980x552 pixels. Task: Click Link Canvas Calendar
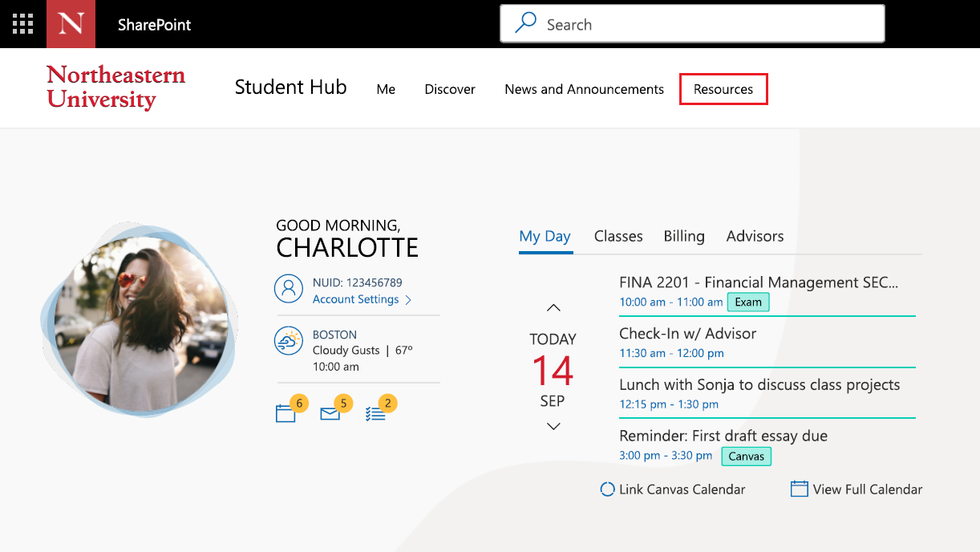(682, 489)
